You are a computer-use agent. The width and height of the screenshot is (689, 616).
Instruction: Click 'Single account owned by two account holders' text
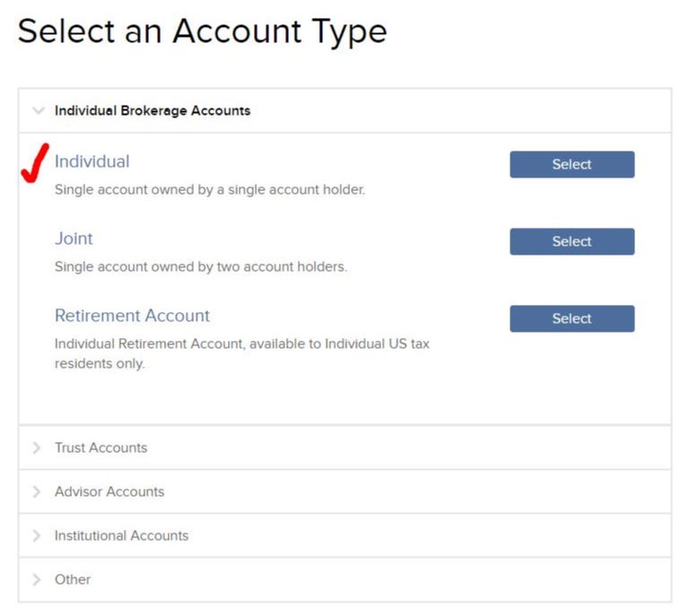[x=201, y=266]
